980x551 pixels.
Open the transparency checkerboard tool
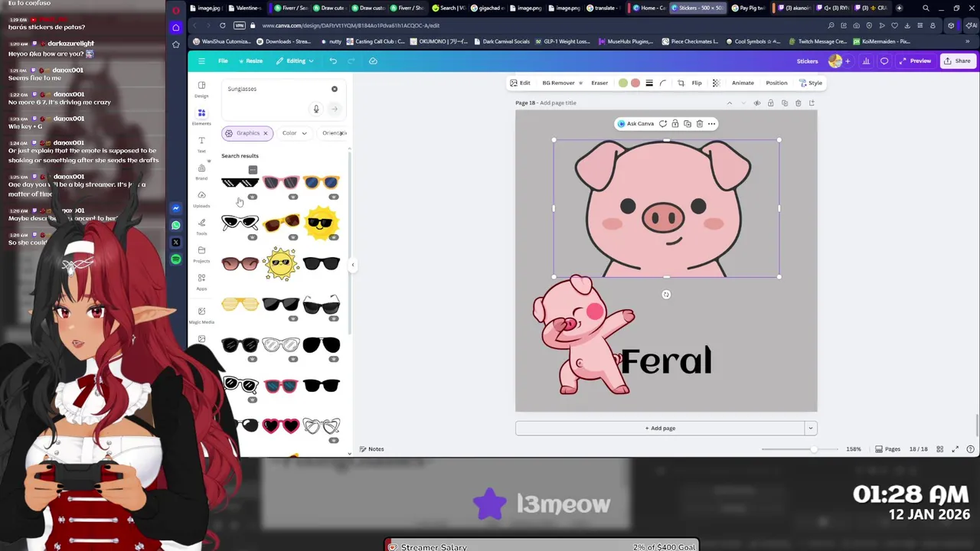click(716, 83)
